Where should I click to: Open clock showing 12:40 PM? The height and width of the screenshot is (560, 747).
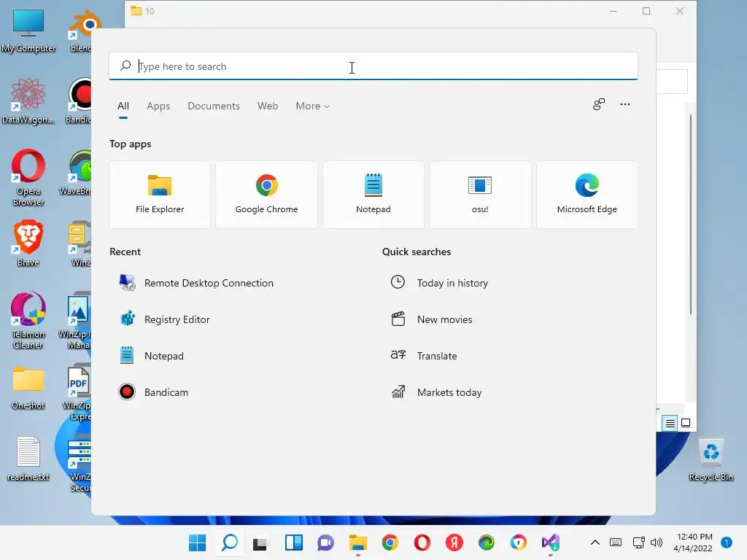tap(693, 542)
